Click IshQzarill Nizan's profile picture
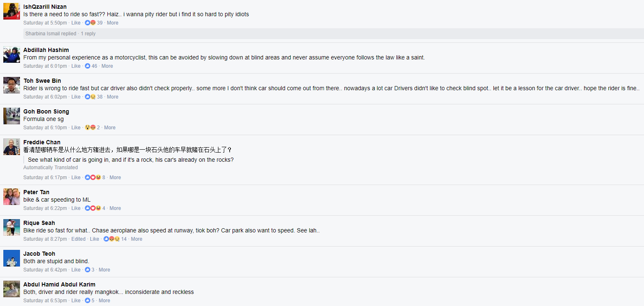Viewport: 644px width, 306px height. coord(12,11)
